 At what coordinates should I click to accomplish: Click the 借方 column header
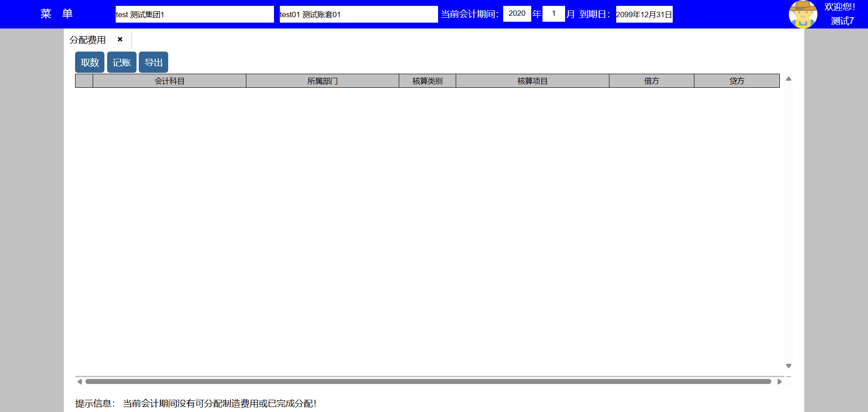[651, 81]
